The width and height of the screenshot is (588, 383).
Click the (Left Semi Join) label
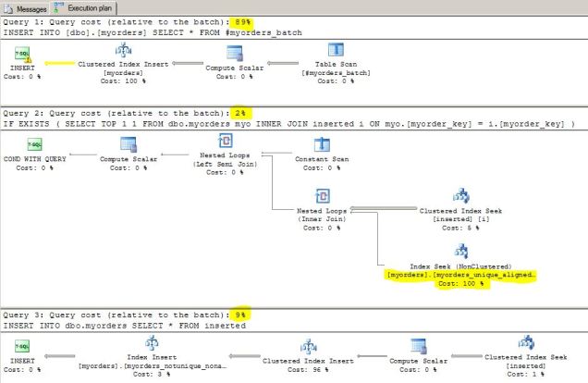coord(225,164)
